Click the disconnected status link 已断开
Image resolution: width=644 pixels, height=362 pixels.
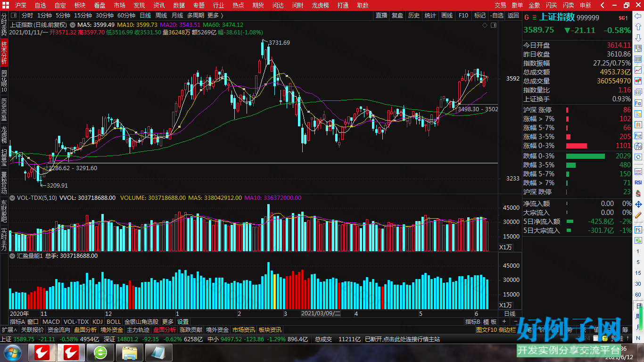click(402, 339)
